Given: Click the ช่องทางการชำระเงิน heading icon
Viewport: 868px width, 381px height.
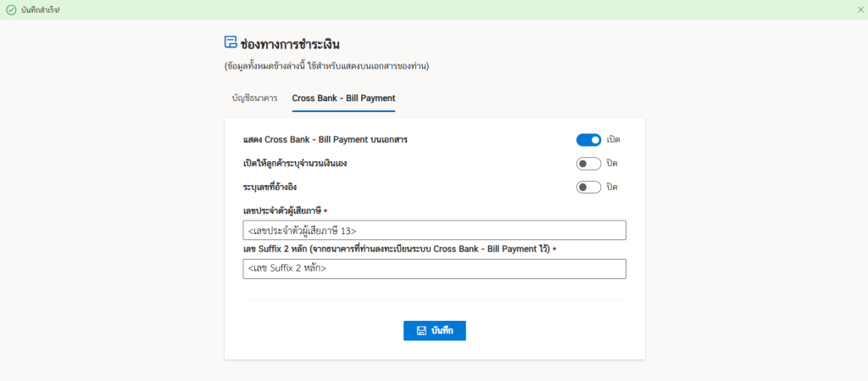Looking at the screenshot, I should [x=231, y=42].
